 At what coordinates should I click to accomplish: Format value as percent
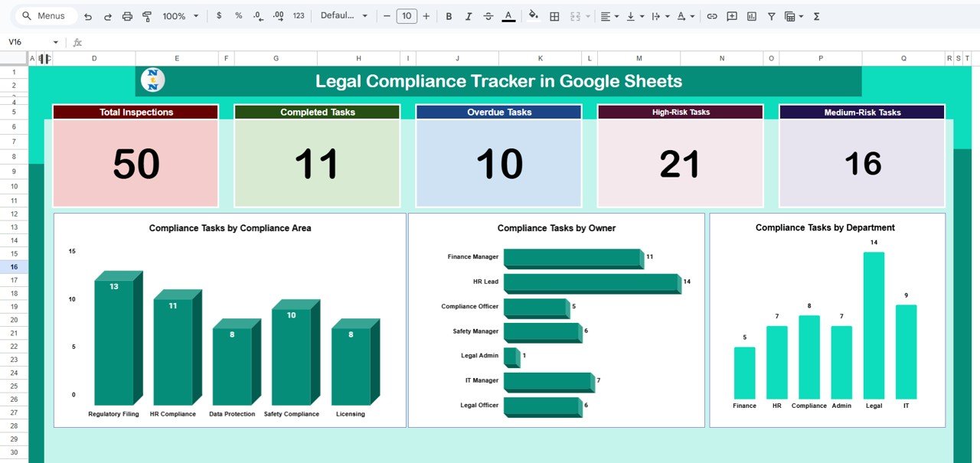click(236, 15)
